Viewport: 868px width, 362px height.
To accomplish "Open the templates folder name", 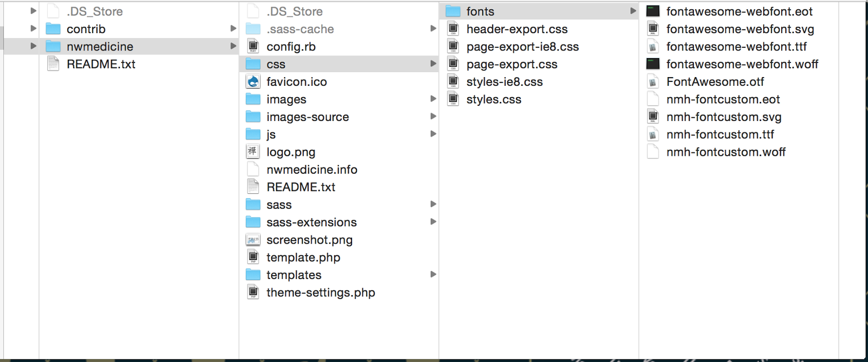I will (294, 275).
